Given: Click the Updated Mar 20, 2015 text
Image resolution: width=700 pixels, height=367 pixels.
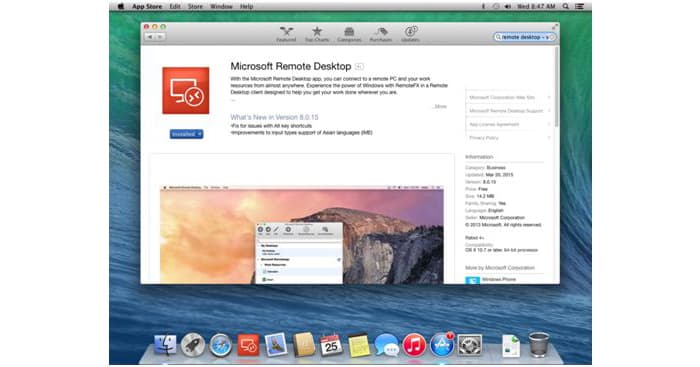Looking at the screenshot, I should tap(489, 175).
